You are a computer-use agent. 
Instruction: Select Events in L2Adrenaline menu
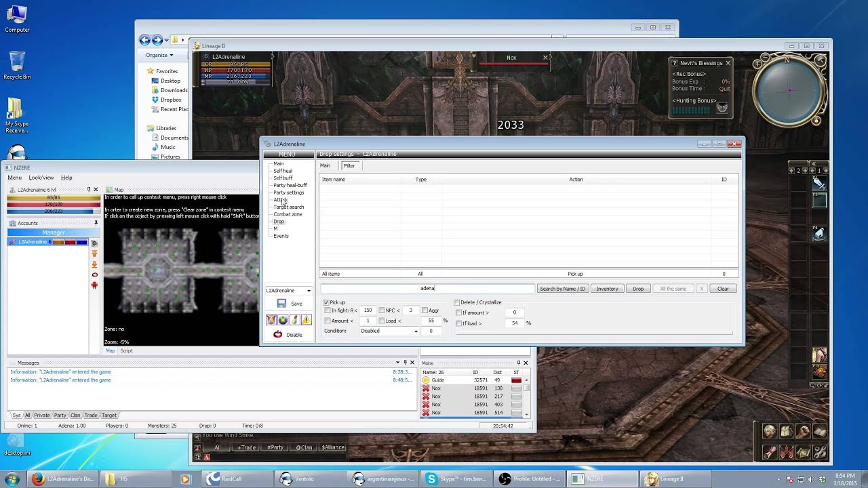(281, 236)
